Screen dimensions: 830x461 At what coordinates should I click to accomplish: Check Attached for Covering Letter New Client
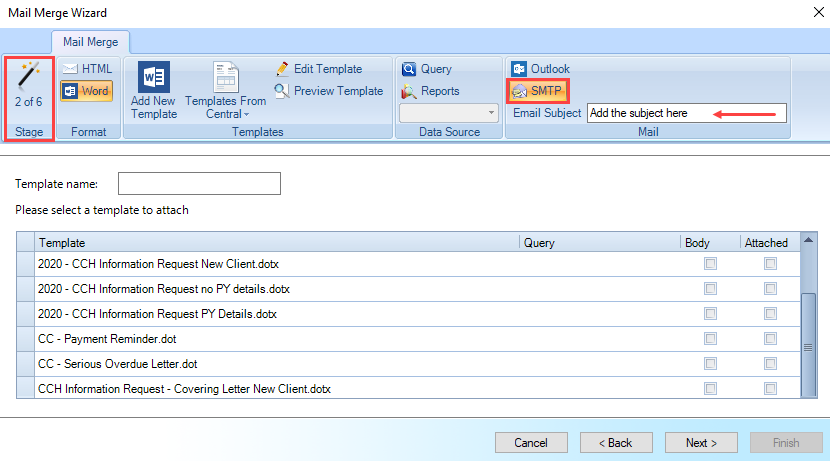(770, 388)
